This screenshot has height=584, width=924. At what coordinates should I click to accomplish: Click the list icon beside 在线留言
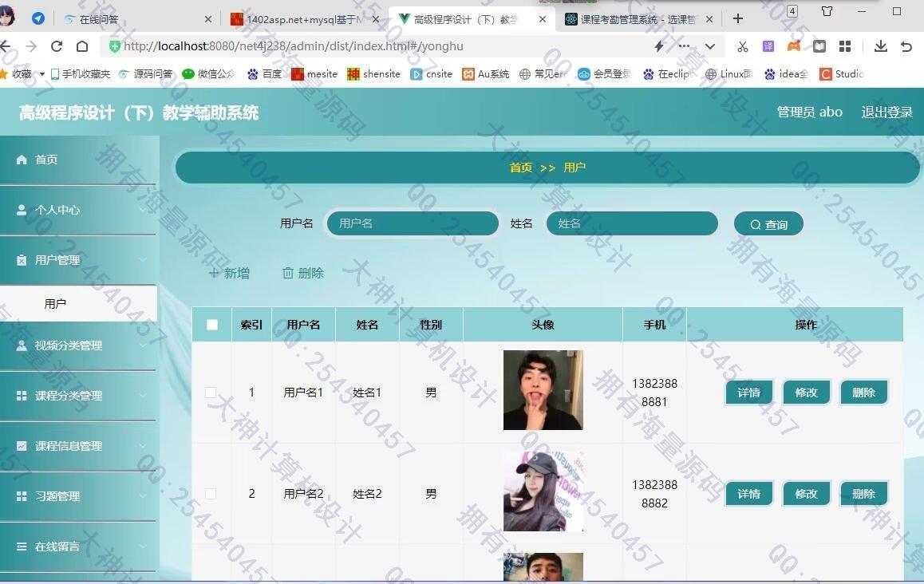coord(22,547)
